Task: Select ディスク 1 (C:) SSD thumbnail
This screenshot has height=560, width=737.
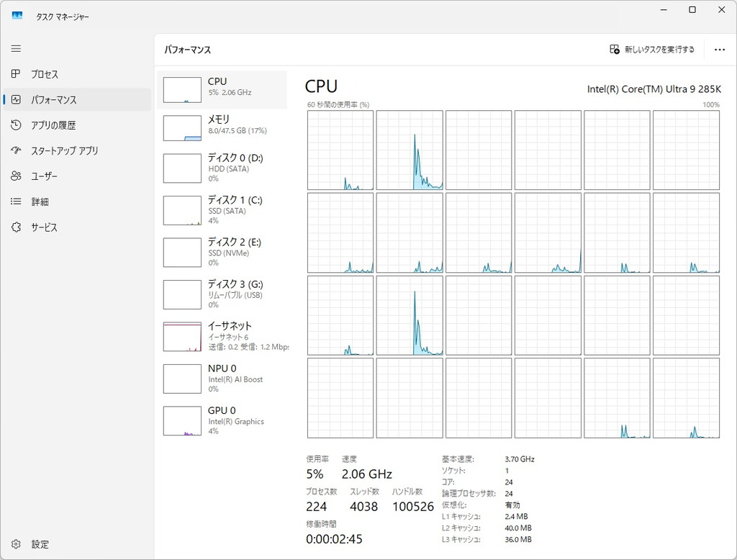Action: click(182, 210)
